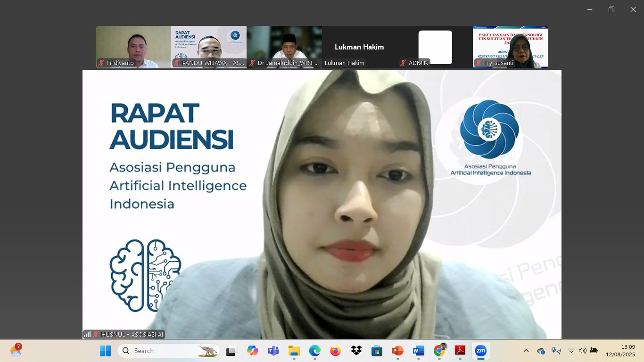
Task: Open Dropbox from the taskbar
Action: [356, 351]
